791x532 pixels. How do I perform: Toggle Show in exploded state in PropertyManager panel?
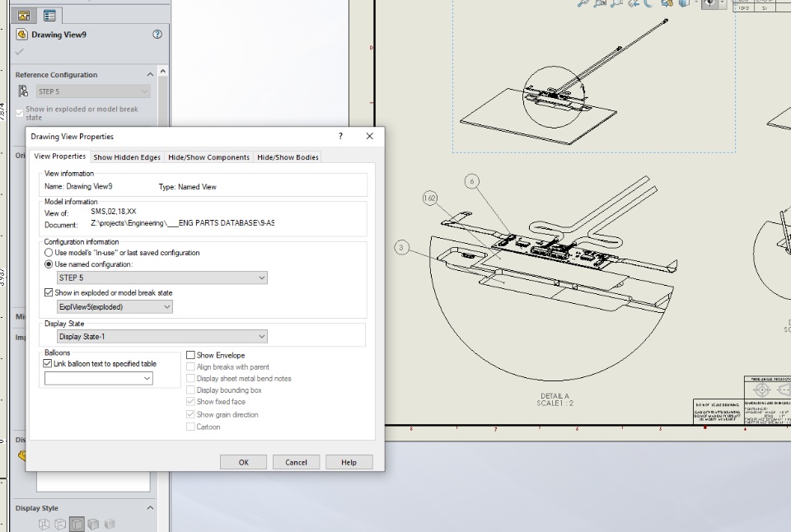coord(20,113)
